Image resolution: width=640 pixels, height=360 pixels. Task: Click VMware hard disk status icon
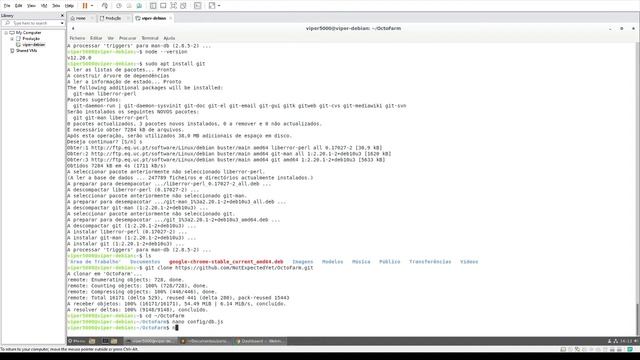coord(563,349)
